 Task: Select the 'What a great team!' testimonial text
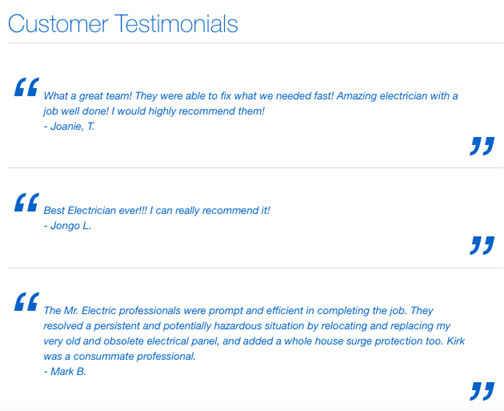click(x=251, y=103)
